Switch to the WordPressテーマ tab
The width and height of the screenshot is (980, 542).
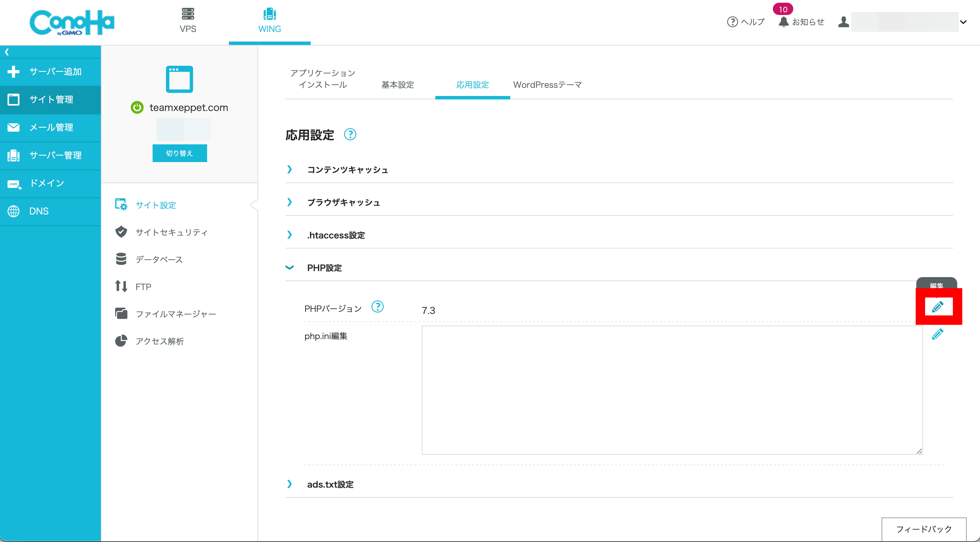(x=547, y=85)
